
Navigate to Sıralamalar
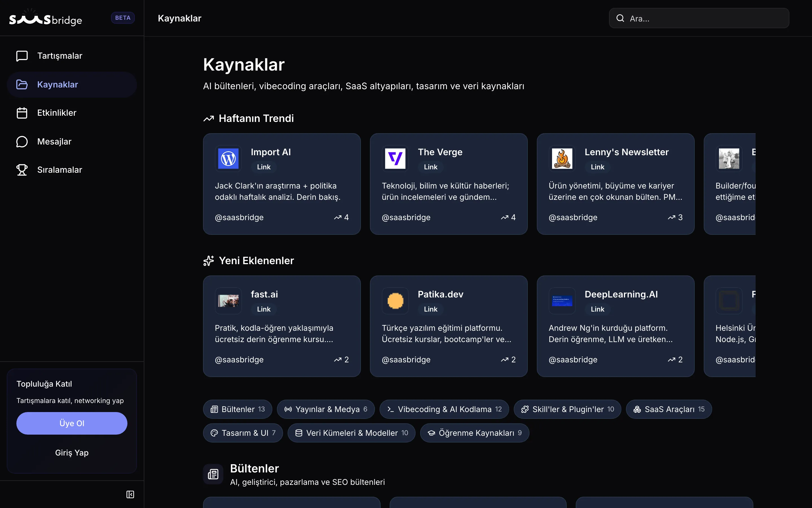click(72, 170)
